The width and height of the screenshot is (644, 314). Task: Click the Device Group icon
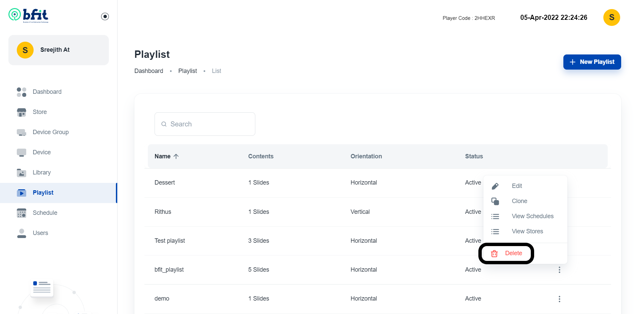[x=22, y=132]
